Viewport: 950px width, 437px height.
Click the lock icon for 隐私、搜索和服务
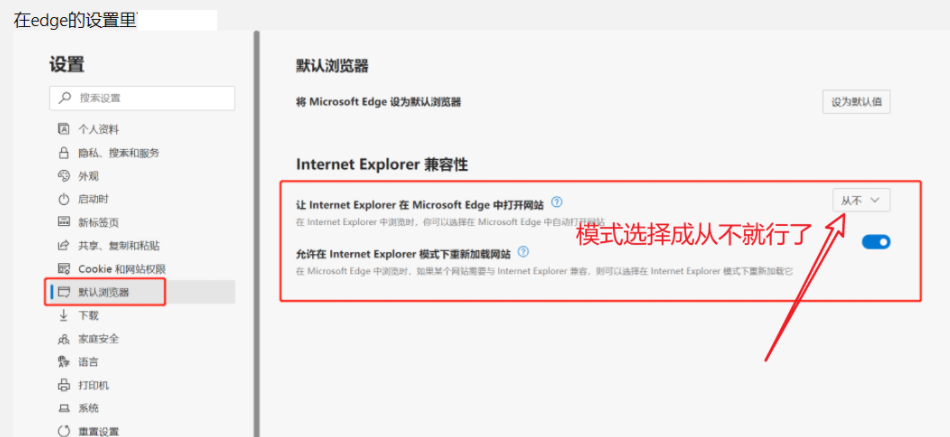[64, 153]
